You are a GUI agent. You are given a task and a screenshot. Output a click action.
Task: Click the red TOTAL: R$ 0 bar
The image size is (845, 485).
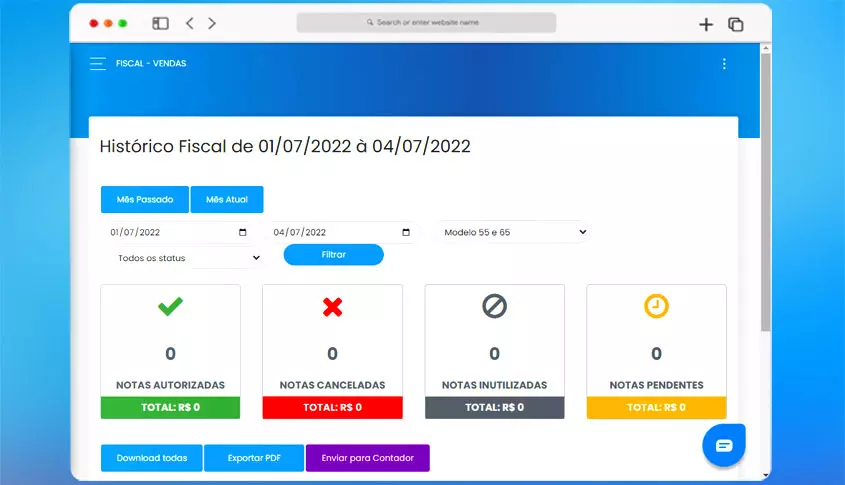(x=333, y=407)
